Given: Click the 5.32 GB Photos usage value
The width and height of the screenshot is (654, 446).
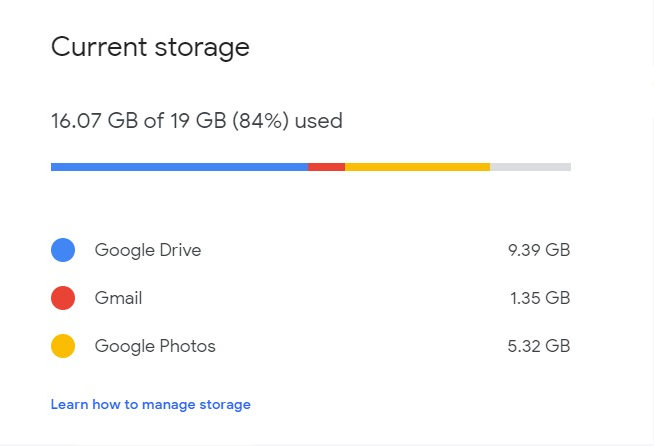Looking at the screenshot, I should pos(539,346).
